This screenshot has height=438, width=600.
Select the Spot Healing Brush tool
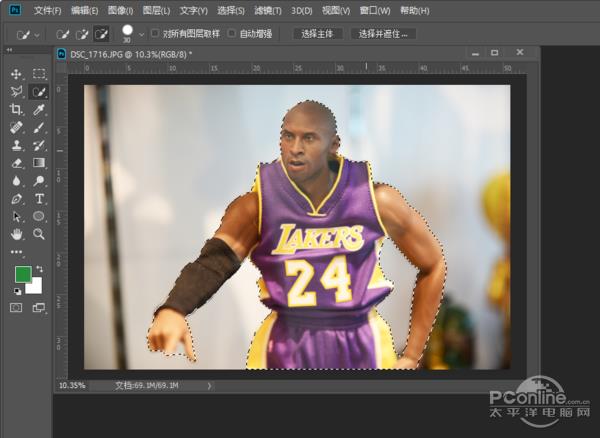pyautogui.click(x=16, y=127)
